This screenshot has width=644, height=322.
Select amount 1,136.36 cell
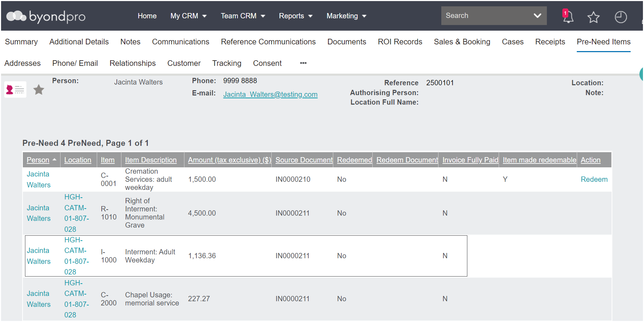point(202,256)
